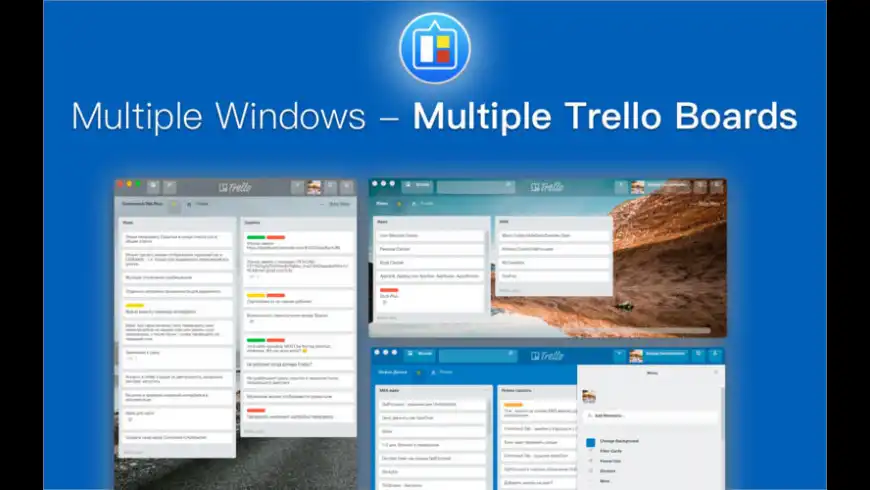Click Private visibility in gray left window
Screen dimensions: 870x490
coord(198,204)
